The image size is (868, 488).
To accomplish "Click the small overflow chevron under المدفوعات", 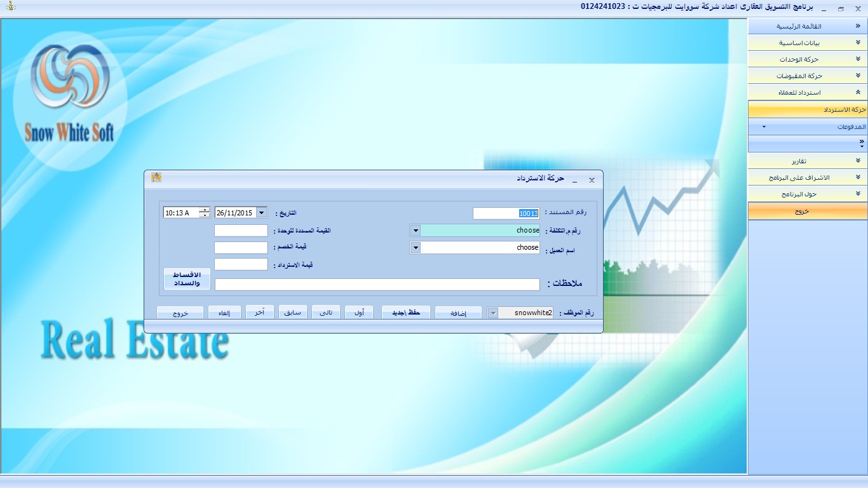I will click(862, 142).
